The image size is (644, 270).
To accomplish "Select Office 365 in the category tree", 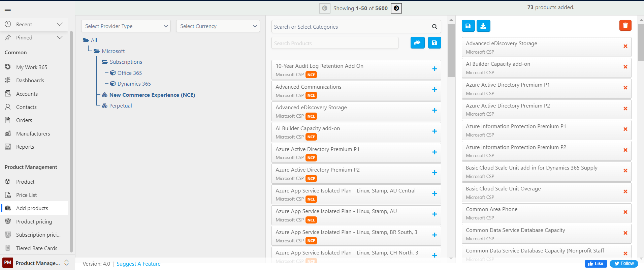I will pyautogui.click(x=130, y=73).
